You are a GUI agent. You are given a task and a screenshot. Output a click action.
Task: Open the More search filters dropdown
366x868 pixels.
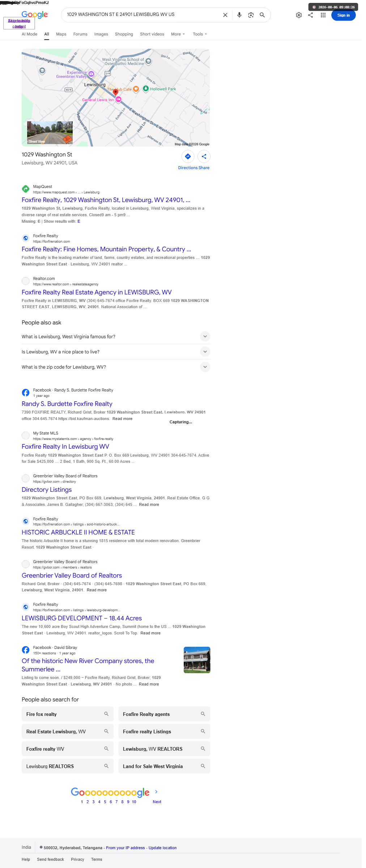point(178,34)
